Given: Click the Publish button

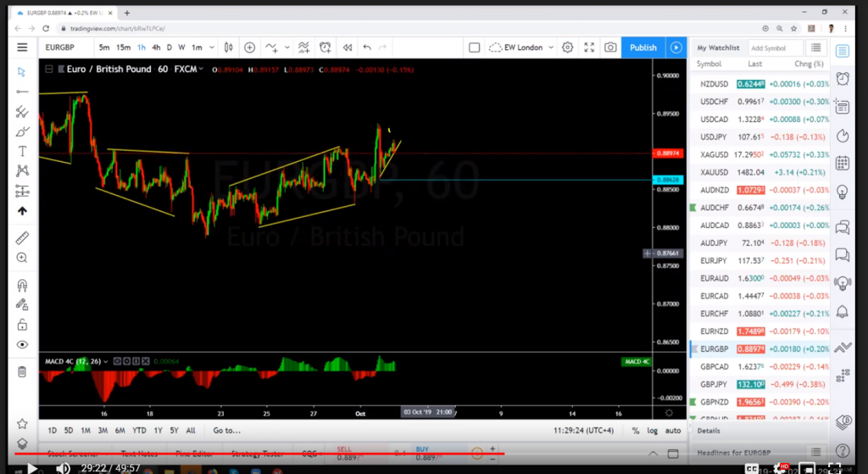Looking at the screenshot, I should click(643, 47).
